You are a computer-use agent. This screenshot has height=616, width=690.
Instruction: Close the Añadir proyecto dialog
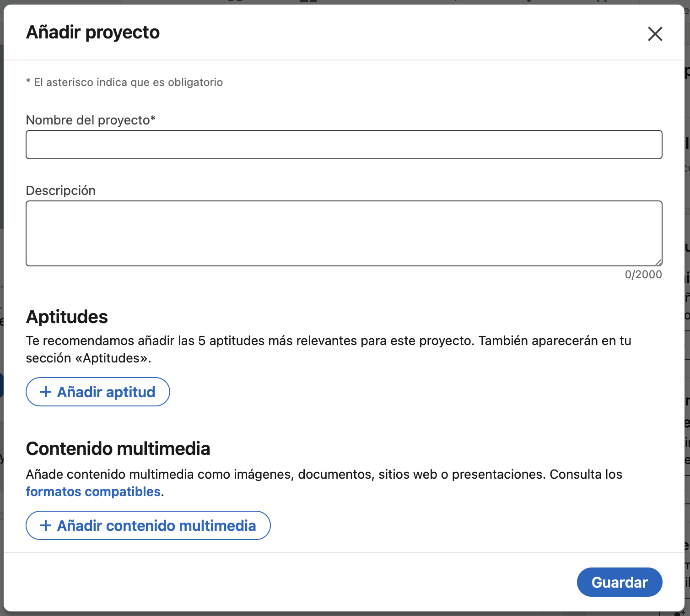click(x=655, y=33)
